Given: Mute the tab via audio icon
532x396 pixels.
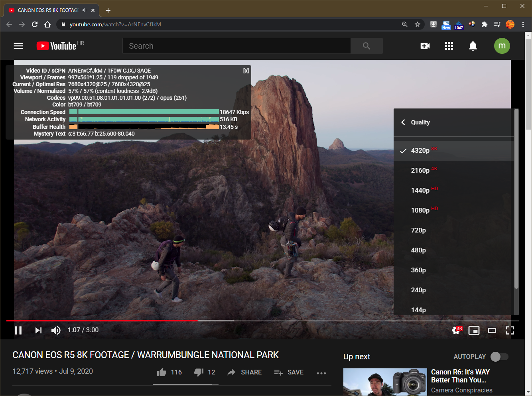Looking at the screenshot, I should click(x=84, y=10).
